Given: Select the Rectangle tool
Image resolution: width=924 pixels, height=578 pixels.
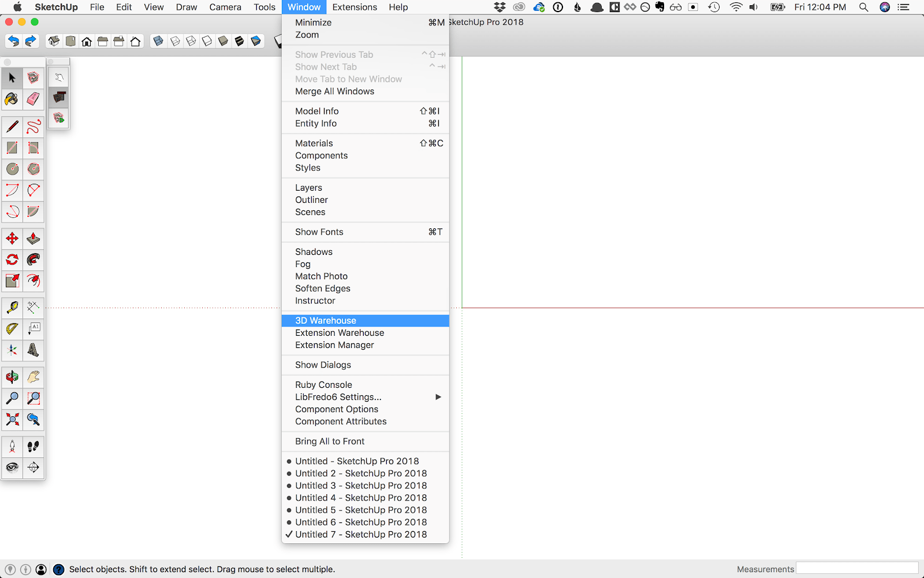Looking at the screenshot, I should [12, 148].
